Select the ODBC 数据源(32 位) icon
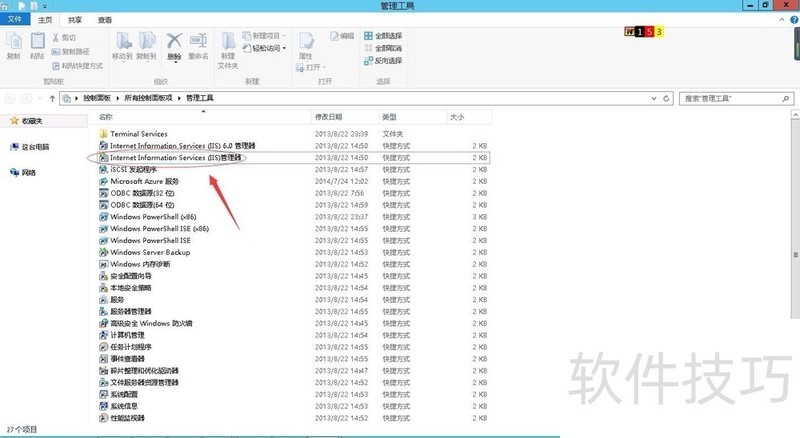 pos(103,193)
